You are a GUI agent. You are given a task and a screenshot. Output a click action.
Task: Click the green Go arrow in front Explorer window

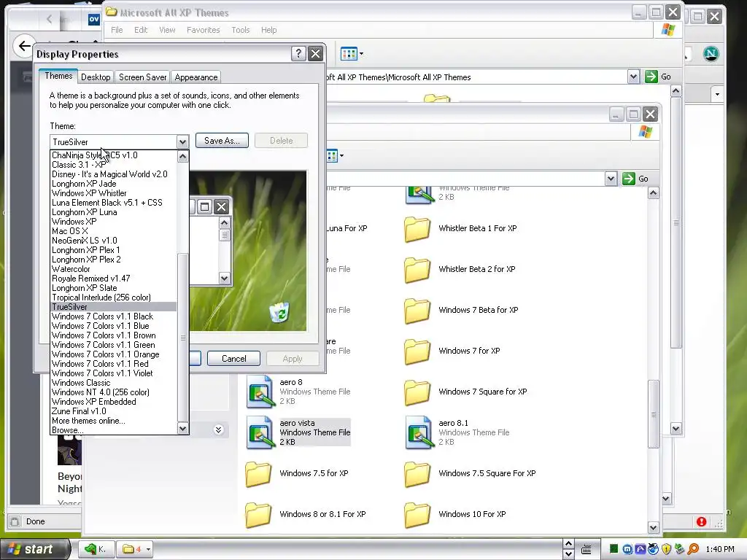(x=628, y=179)
